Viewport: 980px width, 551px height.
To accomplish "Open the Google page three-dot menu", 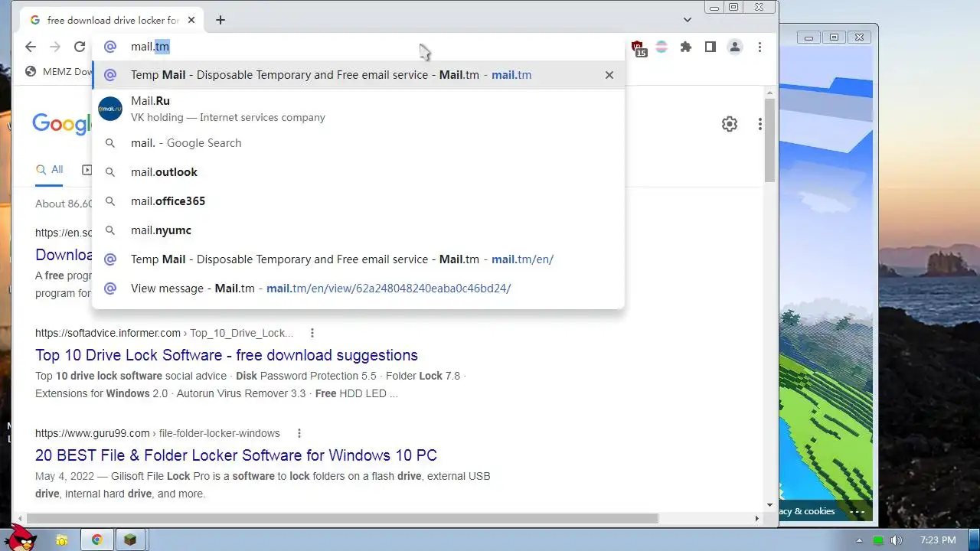I will (759, 124).
